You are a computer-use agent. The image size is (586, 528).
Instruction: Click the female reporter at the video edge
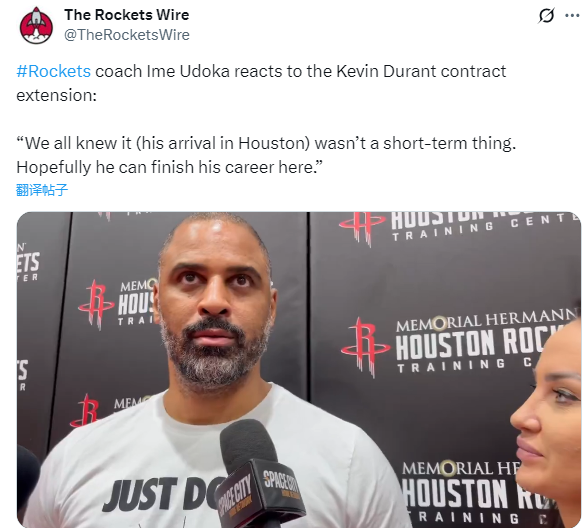click(x=549, y=422)
